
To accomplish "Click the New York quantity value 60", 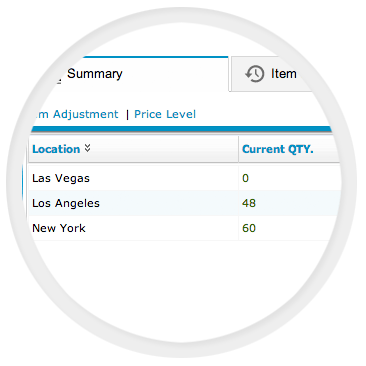I will point(249,228).
